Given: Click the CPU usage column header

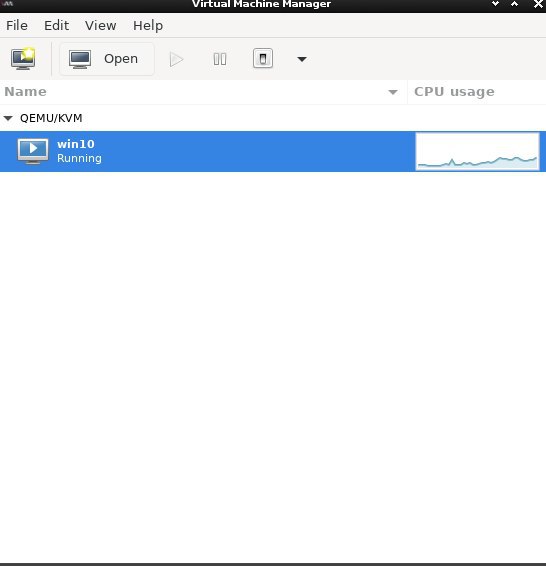Looking at the screenshot, I should (476, 92).
